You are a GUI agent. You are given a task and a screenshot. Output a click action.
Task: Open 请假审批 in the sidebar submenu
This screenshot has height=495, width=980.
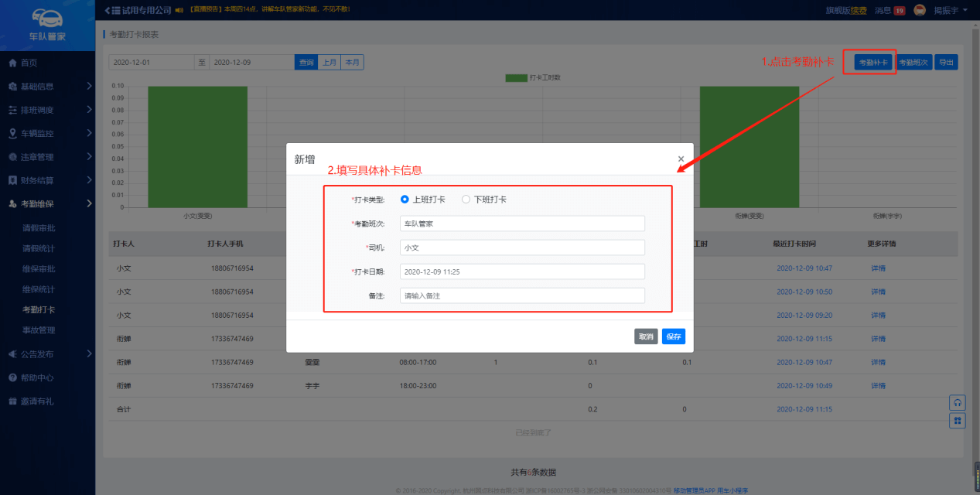pyautogui.click(x=39, y=228)
